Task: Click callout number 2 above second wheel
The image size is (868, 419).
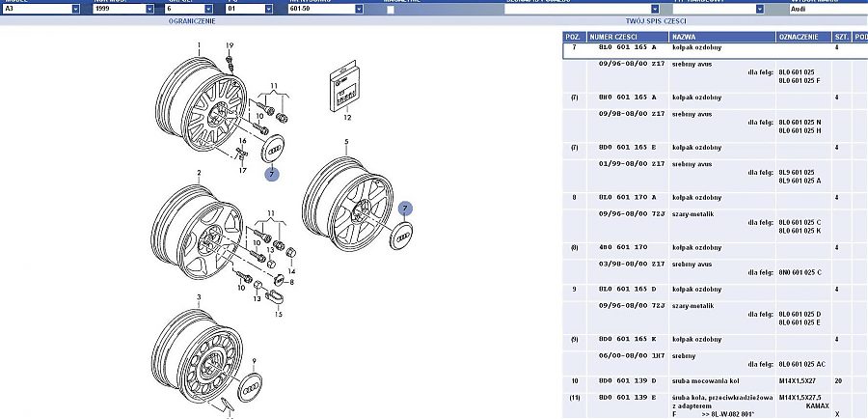Action: point(200,173)
